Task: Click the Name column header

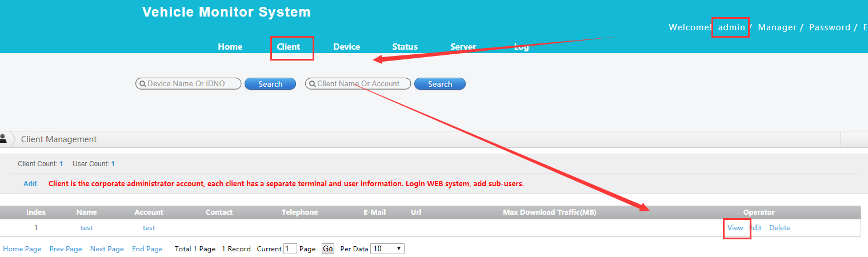Action: coord(87,212)
